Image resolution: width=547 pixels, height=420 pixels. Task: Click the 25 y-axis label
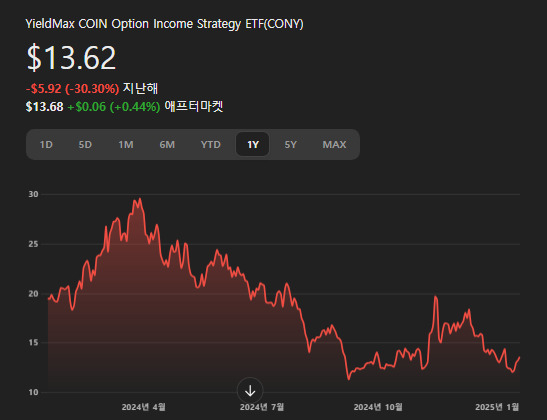tap(33, 244)
